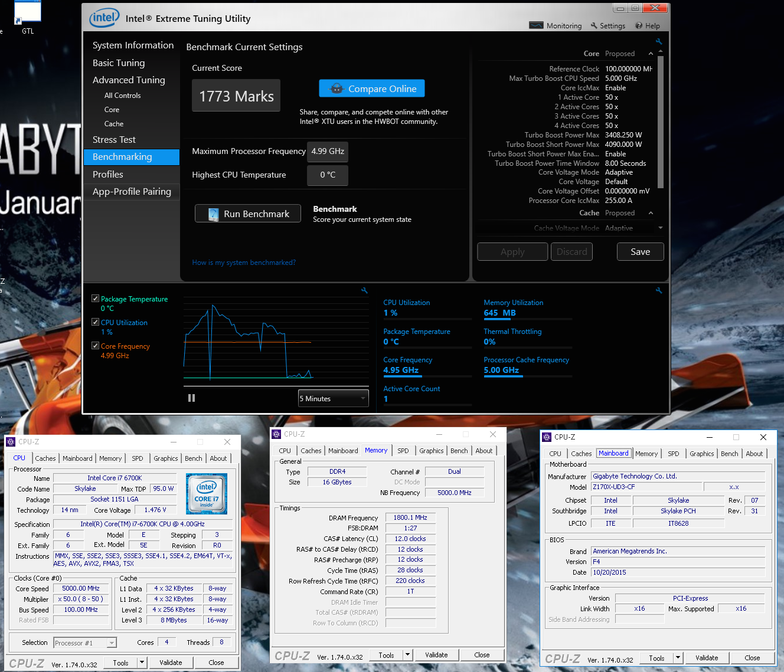Open Profiles section
This screenshot has width=784, height=672.
(x=108, y=175)
